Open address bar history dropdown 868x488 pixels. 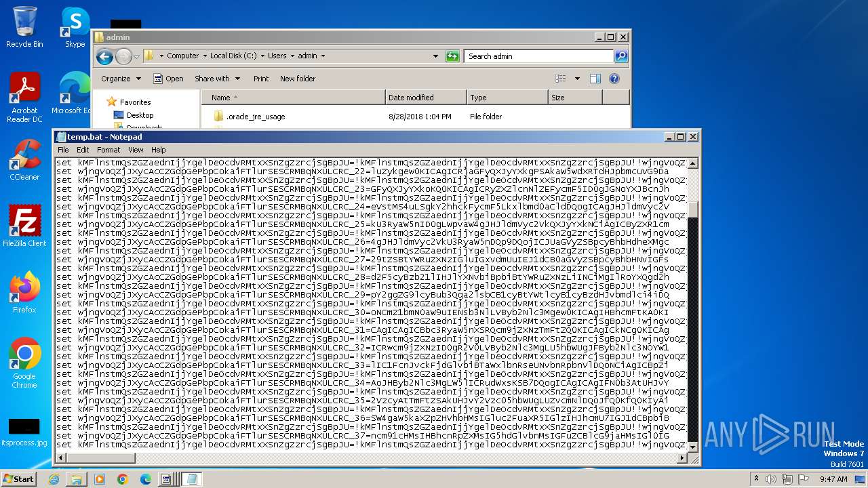pos(435,56)
